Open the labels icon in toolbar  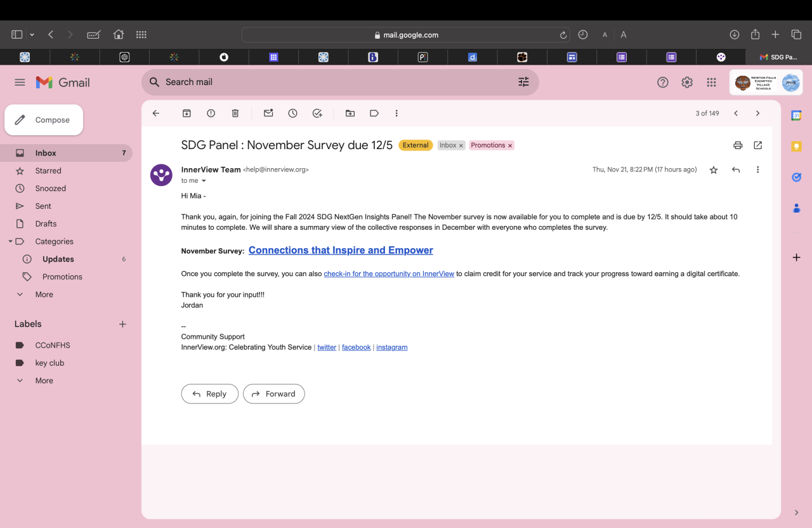click(x=374, y=114)
